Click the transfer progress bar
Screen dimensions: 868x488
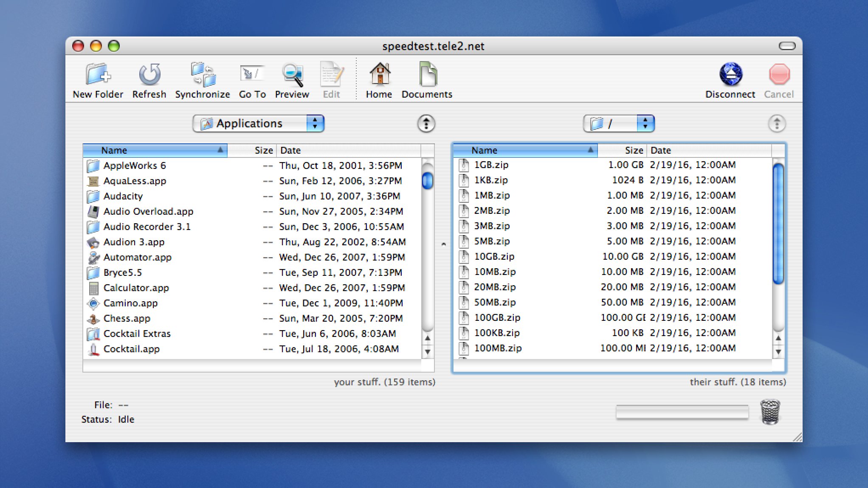(682, 412)
